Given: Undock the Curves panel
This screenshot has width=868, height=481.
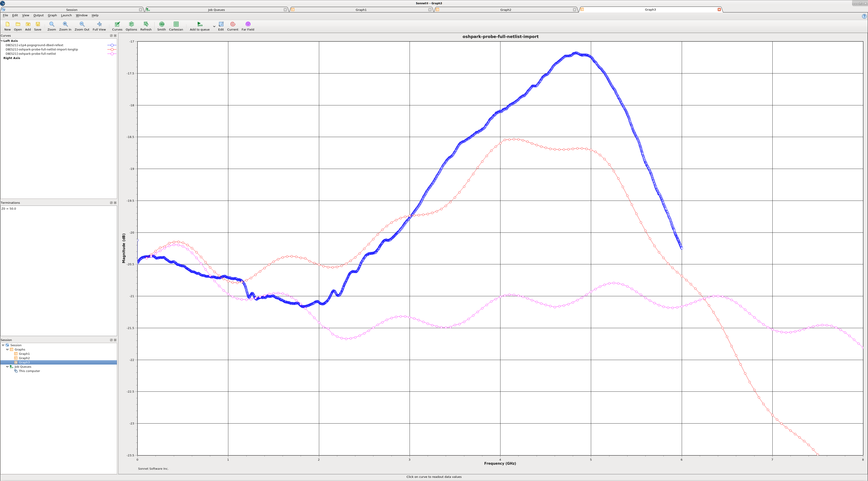Looking at the screenshot, I should click(111, 36).
